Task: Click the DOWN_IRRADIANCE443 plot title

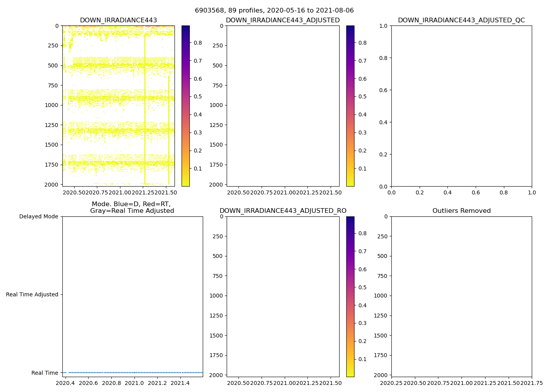Action: 118,20
